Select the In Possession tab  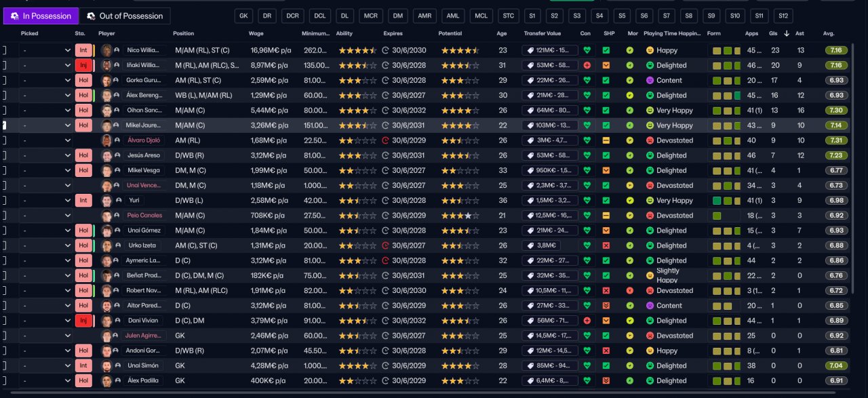pyautogui.click(x=40, y=16)
